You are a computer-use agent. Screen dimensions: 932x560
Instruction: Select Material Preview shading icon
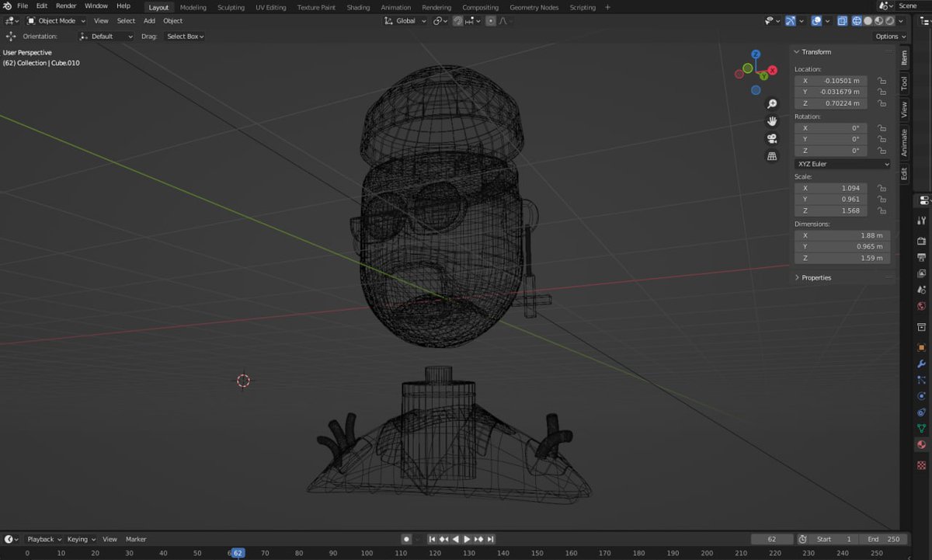click(879, 21)
